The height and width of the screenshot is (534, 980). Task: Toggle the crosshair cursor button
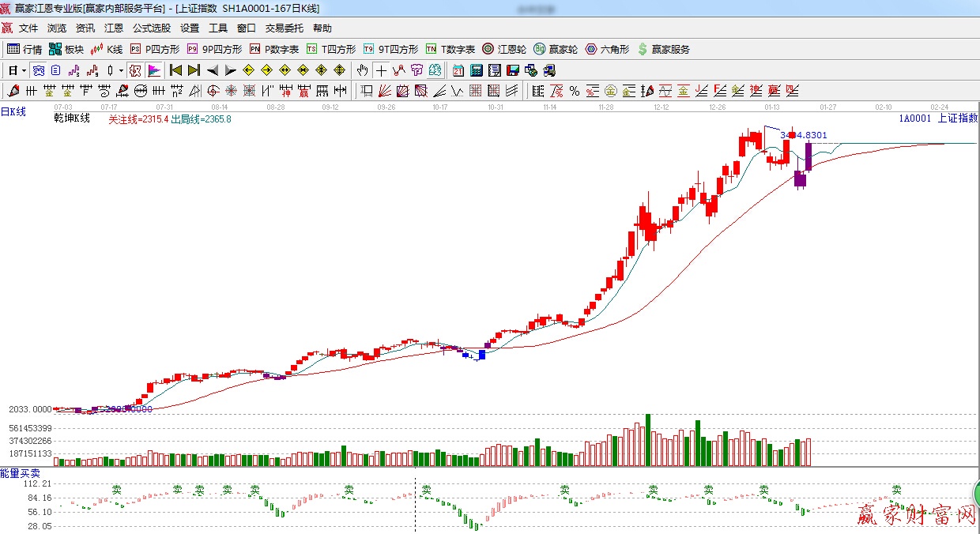(381, 70)
